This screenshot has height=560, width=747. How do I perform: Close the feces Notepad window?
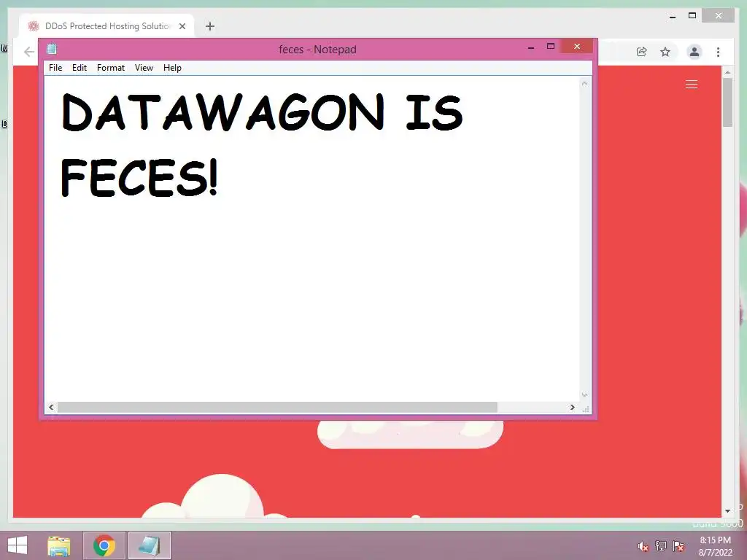[577, 46]
